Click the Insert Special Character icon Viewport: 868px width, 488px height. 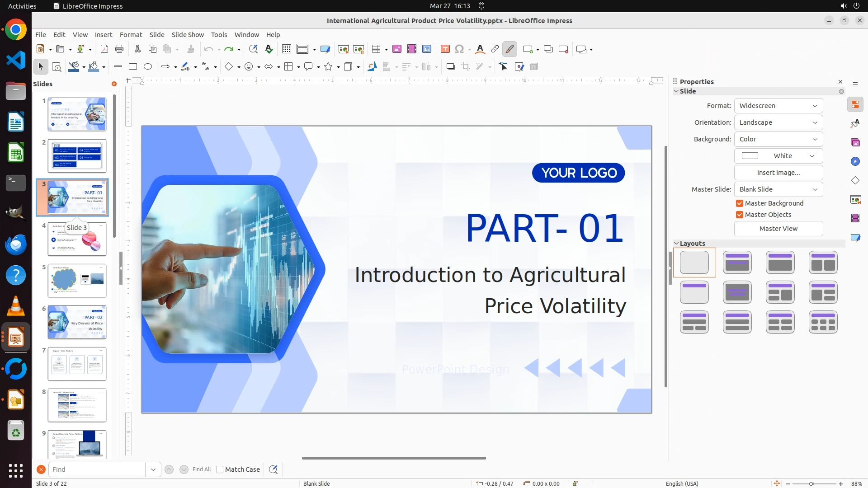(459, 49)
